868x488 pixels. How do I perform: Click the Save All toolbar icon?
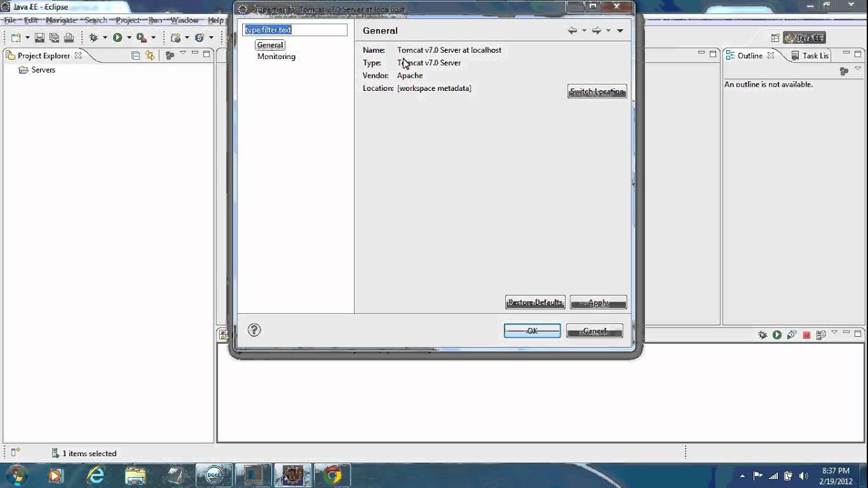pos(54,38)
